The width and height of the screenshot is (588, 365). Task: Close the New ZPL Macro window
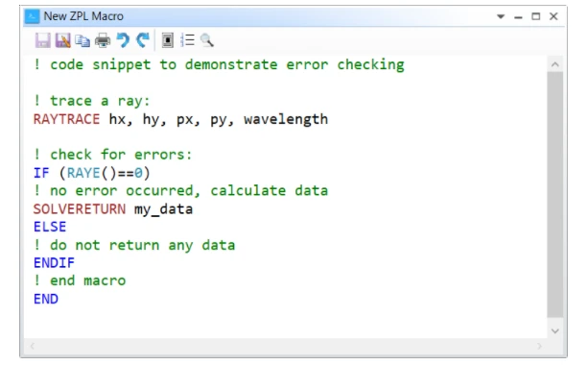pyautogui.click(x=553, y=16)
